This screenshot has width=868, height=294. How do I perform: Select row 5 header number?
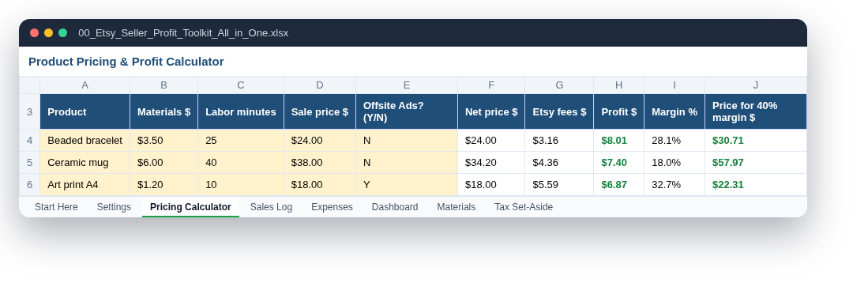[30, 163]
